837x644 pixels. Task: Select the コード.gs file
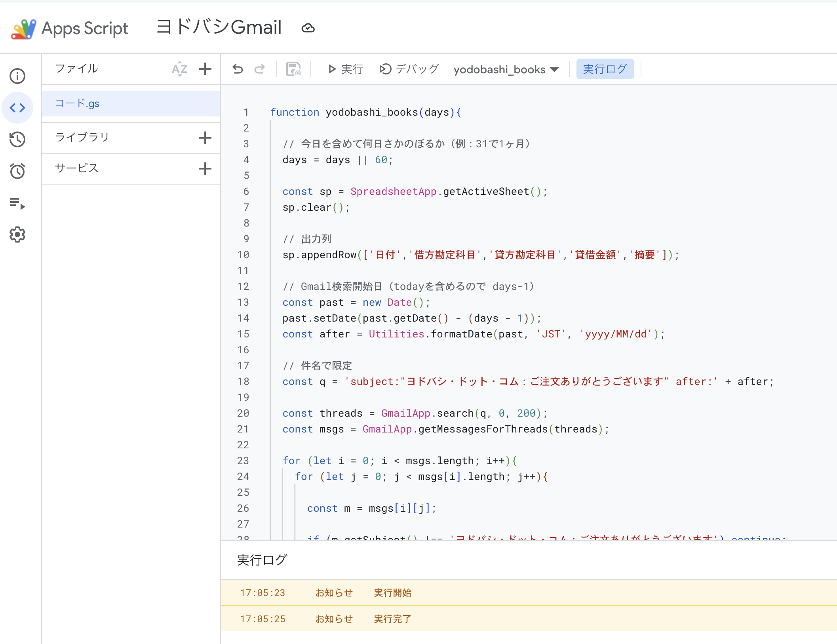pyautogui.click(x=131, y=104)
